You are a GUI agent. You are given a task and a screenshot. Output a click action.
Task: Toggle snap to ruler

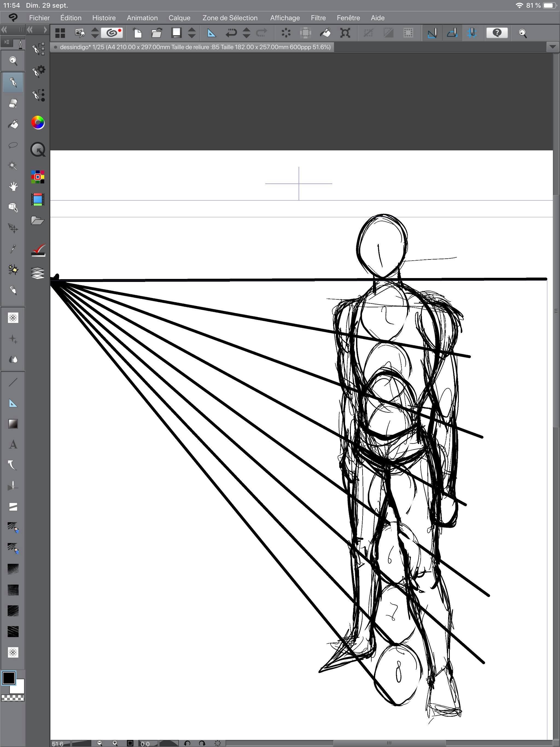[x=432, y=33]
